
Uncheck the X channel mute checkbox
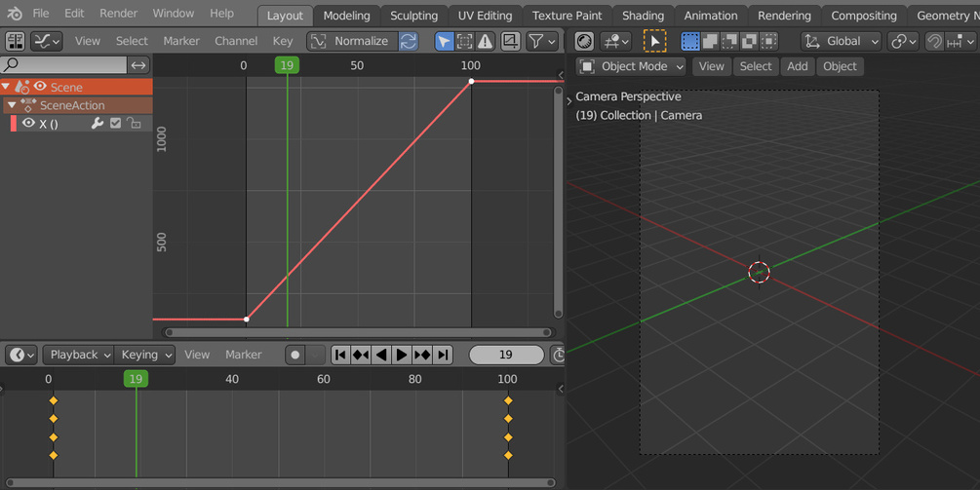[x=116, y=123]
